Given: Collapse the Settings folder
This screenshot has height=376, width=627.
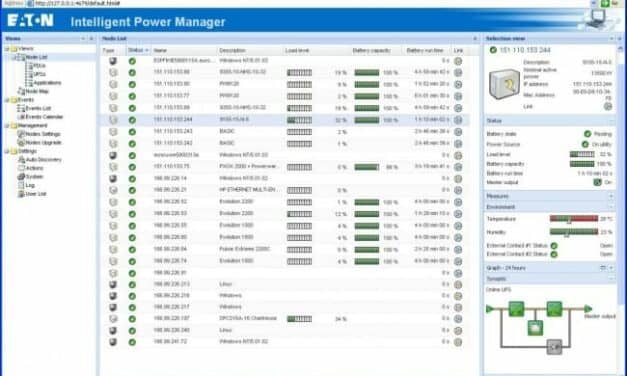Looking at the screenshot, I should point(7,151).
